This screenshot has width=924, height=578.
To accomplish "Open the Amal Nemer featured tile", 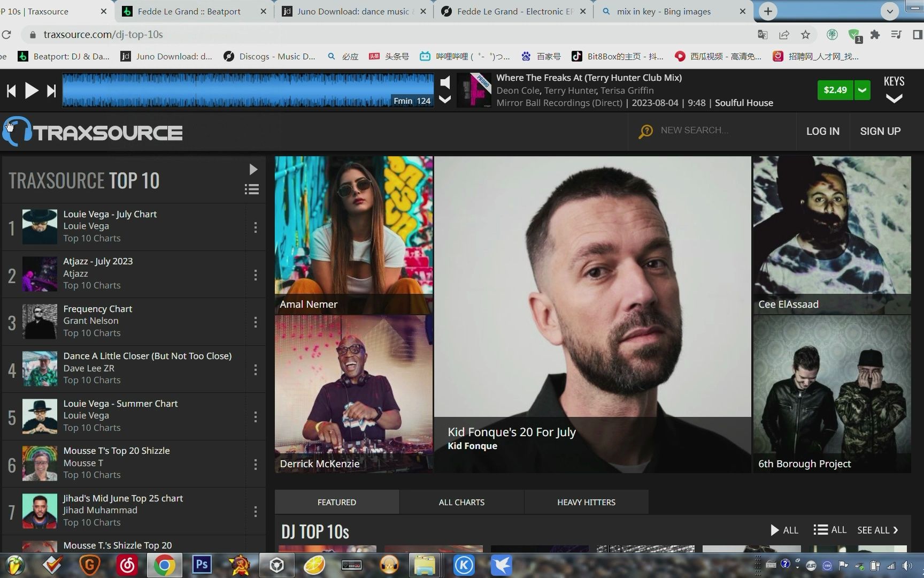I will 353,235.
